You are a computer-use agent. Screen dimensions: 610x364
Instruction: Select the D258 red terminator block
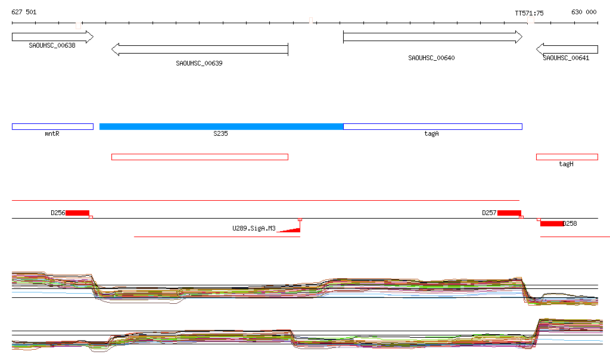coord(552,223)
